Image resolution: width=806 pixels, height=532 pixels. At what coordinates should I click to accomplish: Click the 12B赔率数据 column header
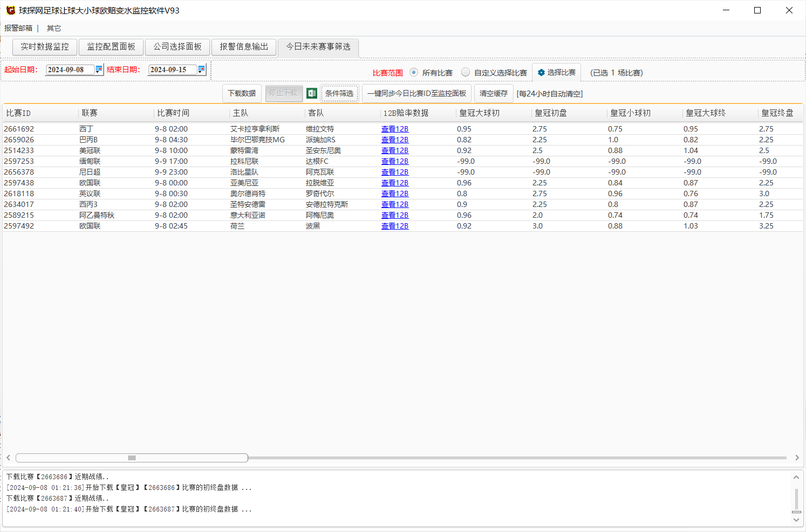418,113
